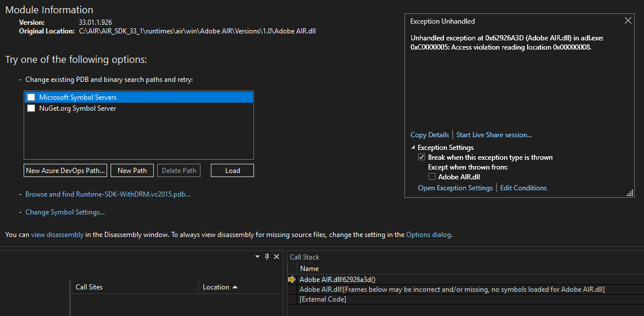
Task: Open the Change Symbol Settings link
Action: click(65, 212)
